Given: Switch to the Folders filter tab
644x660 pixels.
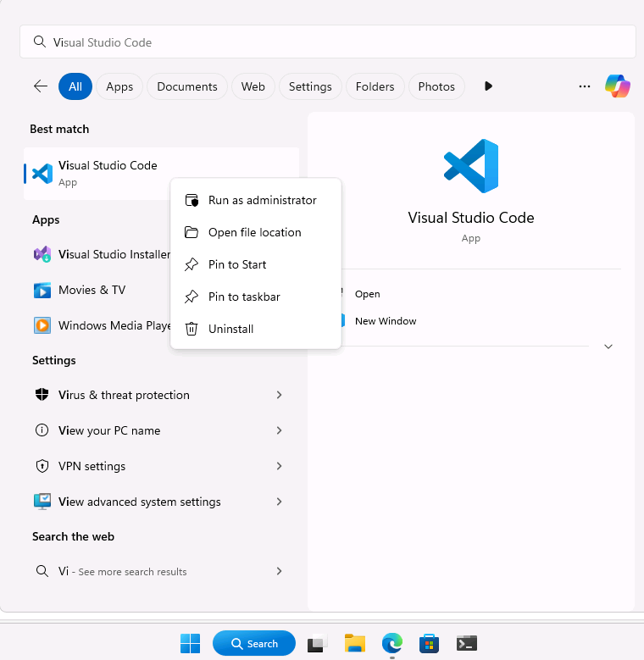Looking at the screenshot, I should coord(375,86).
